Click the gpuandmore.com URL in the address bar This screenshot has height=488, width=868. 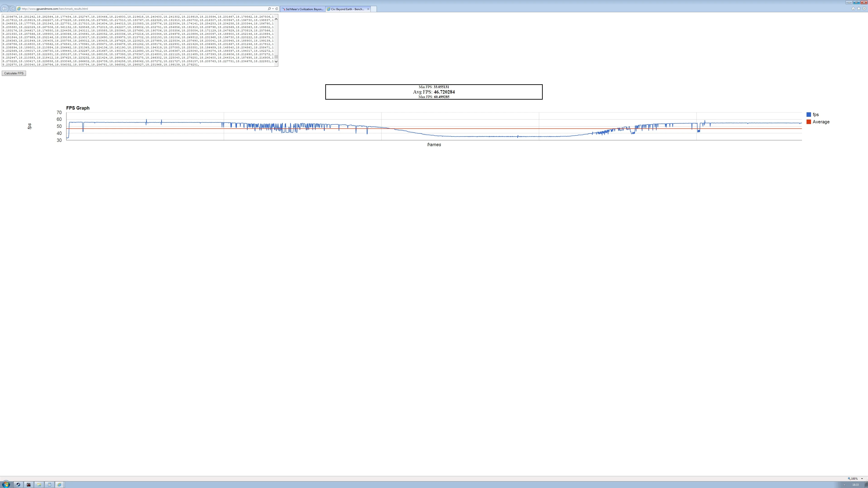pyautogui.click(x=54, y=9)
